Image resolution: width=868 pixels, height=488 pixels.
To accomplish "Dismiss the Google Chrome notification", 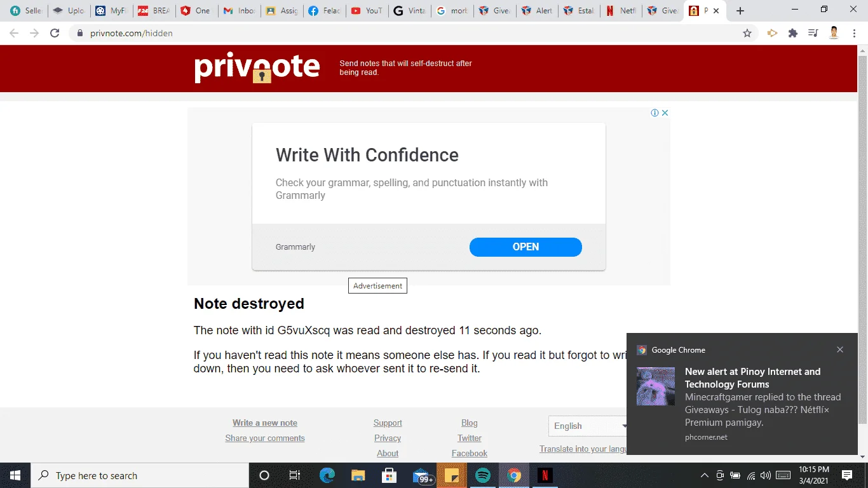I will pyautogui.click(x=840, y=349).
